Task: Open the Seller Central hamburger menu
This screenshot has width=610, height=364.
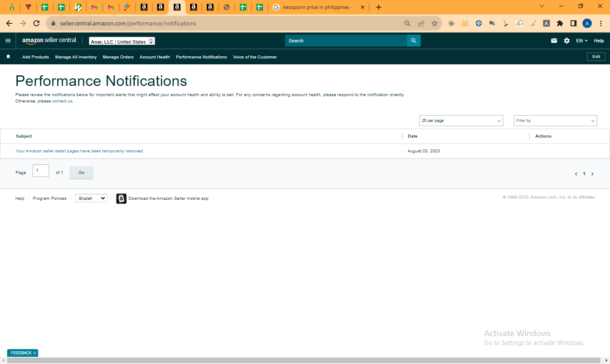Action: pos(8,41)
